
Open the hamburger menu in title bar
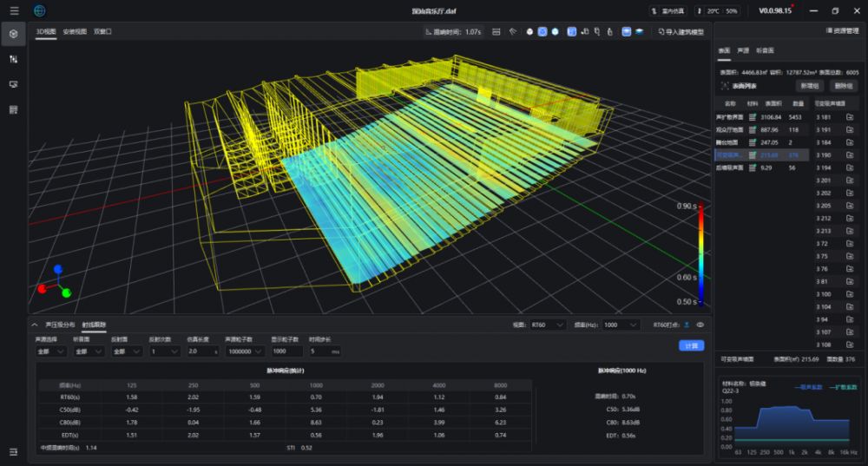pyautogui.click(x=14, y=10)
